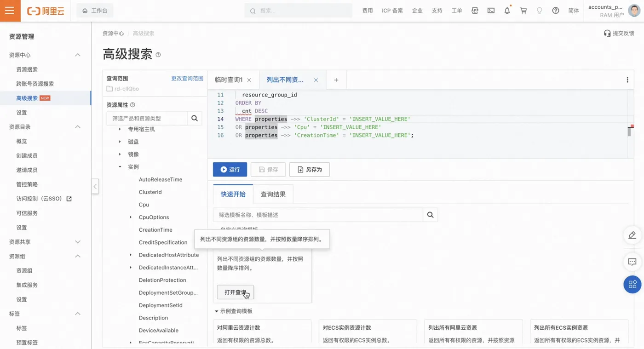Screen dimensions: 644x349
Task: Expand the 镜像 tree node
Action: (120, 154)
